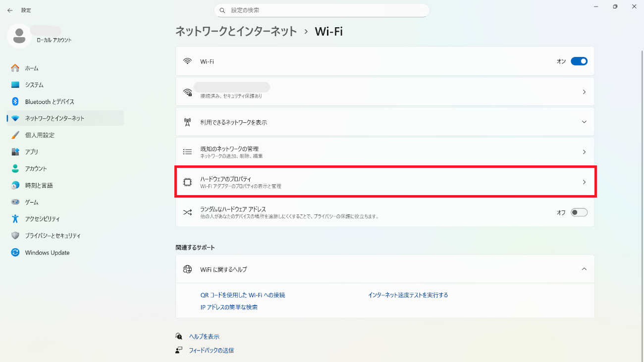The image size is (644, 362).
Task: Click the ゲーム controller icon
Action: pyautogui.click(x=15, y=202)
